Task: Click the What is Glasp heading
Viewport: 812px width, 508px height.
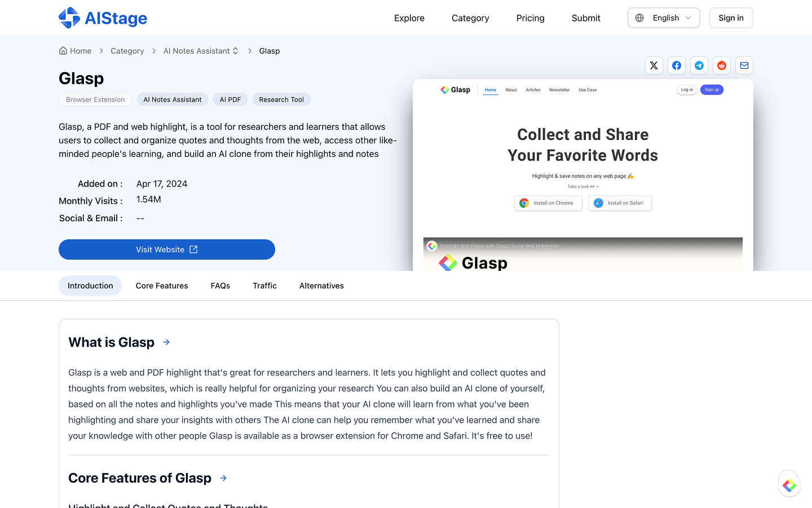Action: pos(112,342)
